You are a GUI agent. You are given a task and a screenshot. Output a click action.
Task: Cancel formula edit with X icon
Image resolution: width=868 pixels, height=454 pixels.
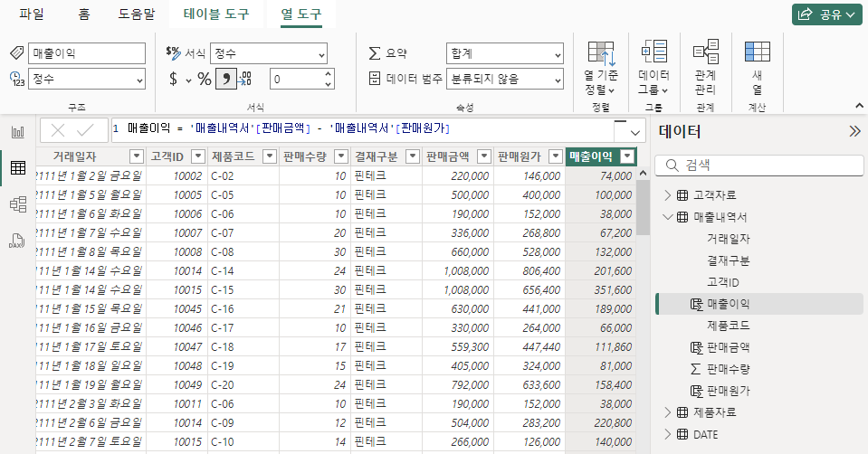tap(58, 131)
